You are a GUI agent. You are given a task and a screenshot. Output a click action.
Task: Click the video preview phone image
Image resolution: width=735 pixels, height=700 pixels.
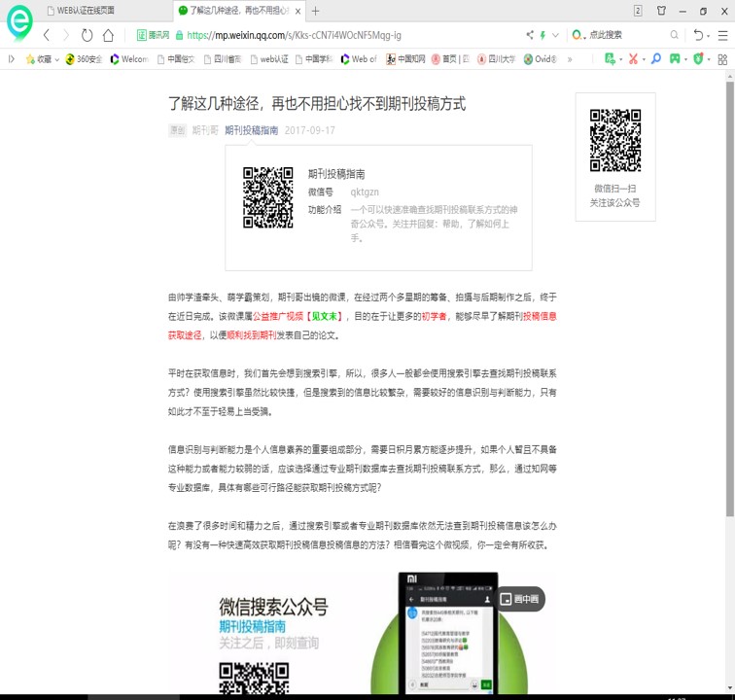[448, 633]
